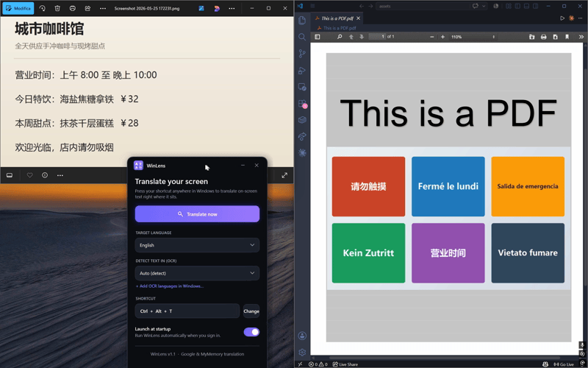Open the bottom-bar three-dot menu in Photos
Viewport: 588px width, 368px height.
click(x=60, y=175)
